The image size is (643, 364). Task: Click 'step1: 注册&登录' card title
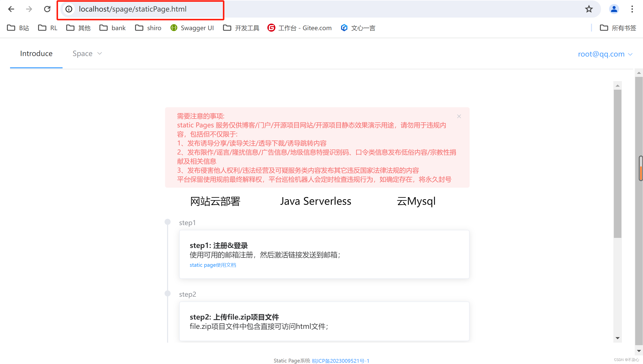[219, 245]
